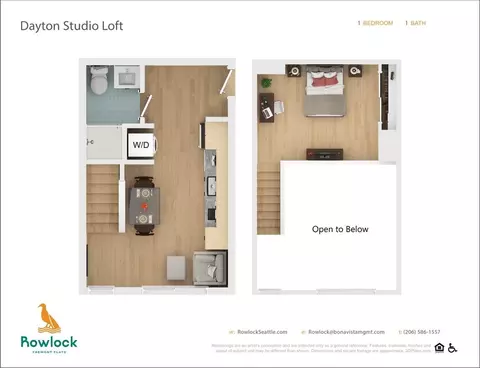Click the kitchen sink on the counter
This screenshot has height=368, width=480.
212,186
